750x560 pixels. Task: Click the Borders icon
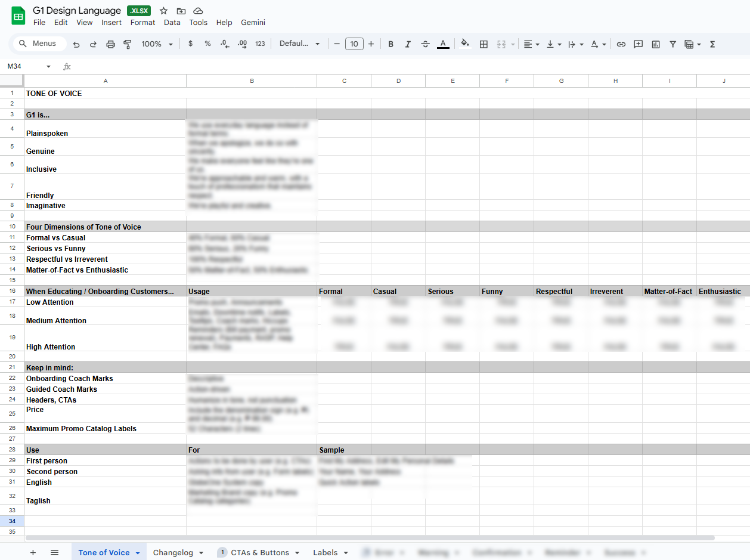(x=484, y=44)
